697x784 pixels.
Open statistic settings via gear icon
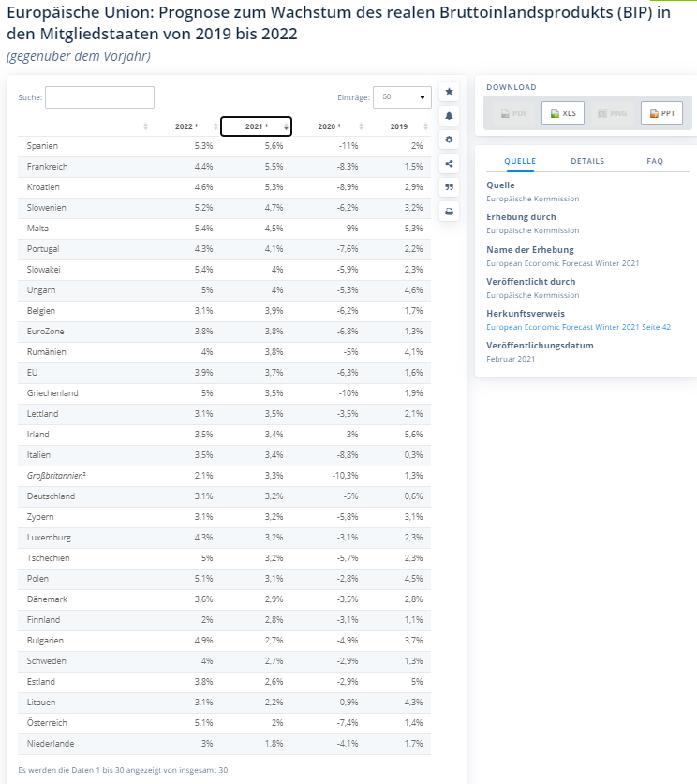pyautogui.click(x=449, y=140)
